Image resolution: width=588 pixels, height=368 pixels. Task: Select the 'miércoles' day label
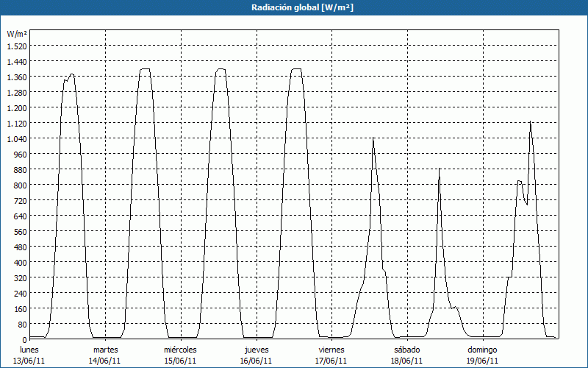180,350
